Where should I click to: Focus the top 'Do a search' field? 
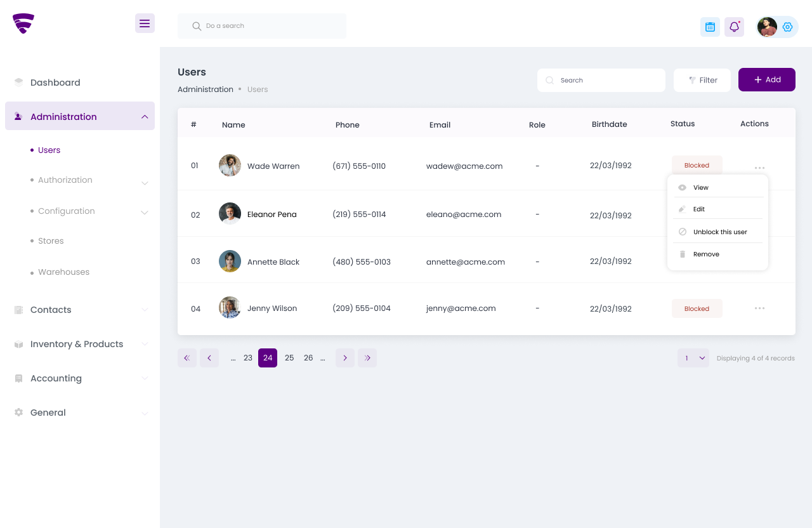coord(262,26)
